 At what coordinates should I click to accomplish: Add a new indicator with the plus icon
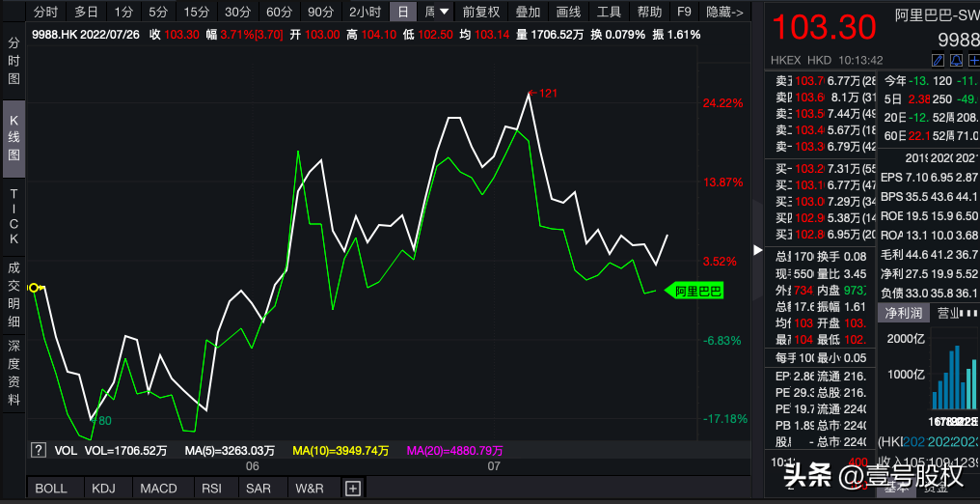pyautogui.click(x=352, y=489)
